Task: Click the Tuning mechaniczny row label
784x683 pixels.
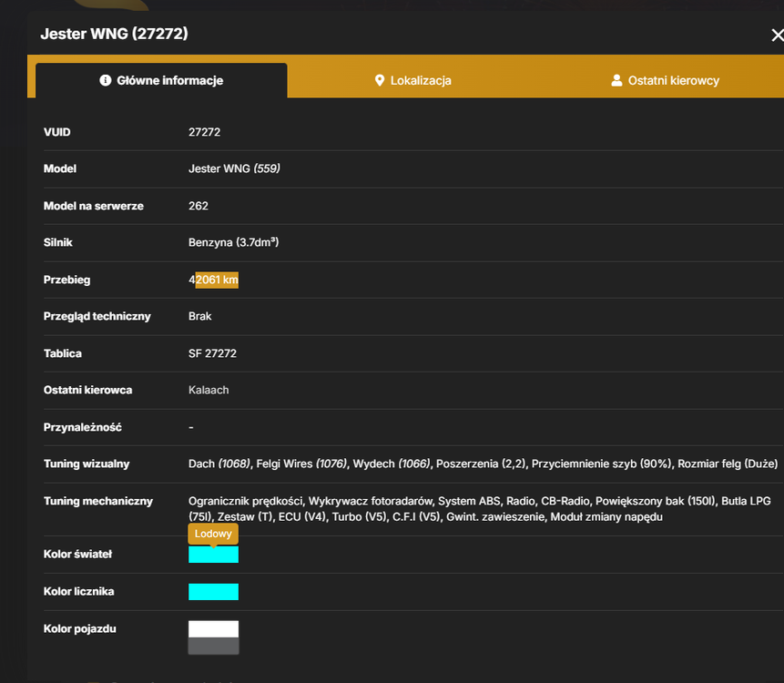Action: point(98,501)
